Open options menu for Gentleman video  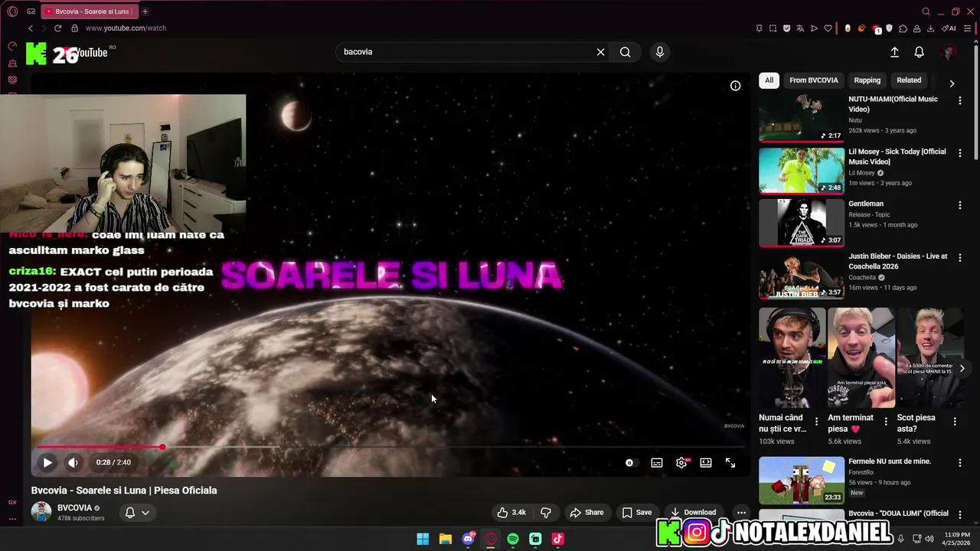pos(960,205)
